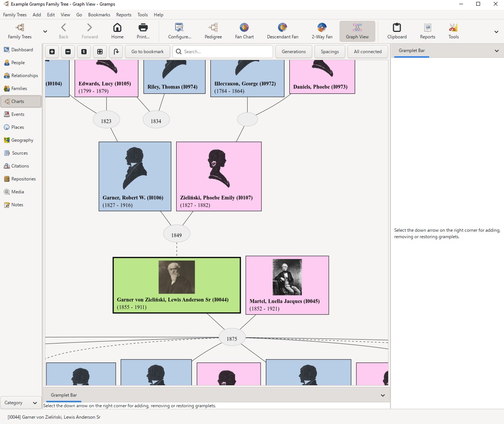The width and height of the screenshot is (504, 424).
Task: Click the 1875 family node
Action: point(232,338)
